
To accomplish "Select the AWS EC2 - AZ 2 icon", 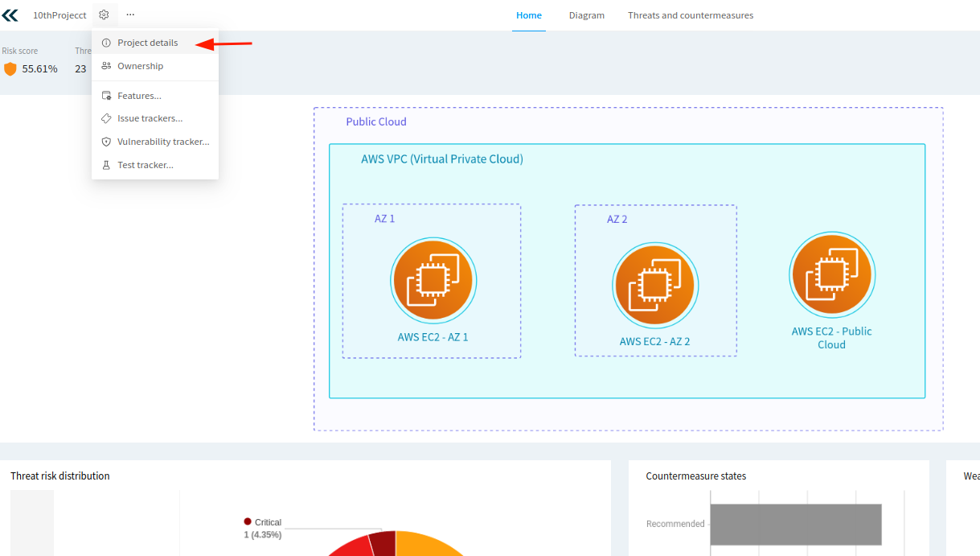I will [x=655, y=286].
